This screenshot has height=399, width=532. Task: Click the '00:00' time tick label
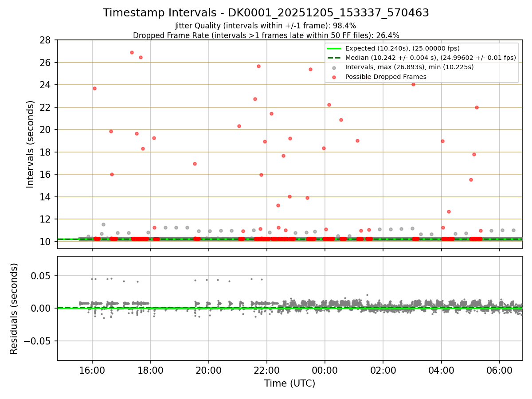(325, 370)
